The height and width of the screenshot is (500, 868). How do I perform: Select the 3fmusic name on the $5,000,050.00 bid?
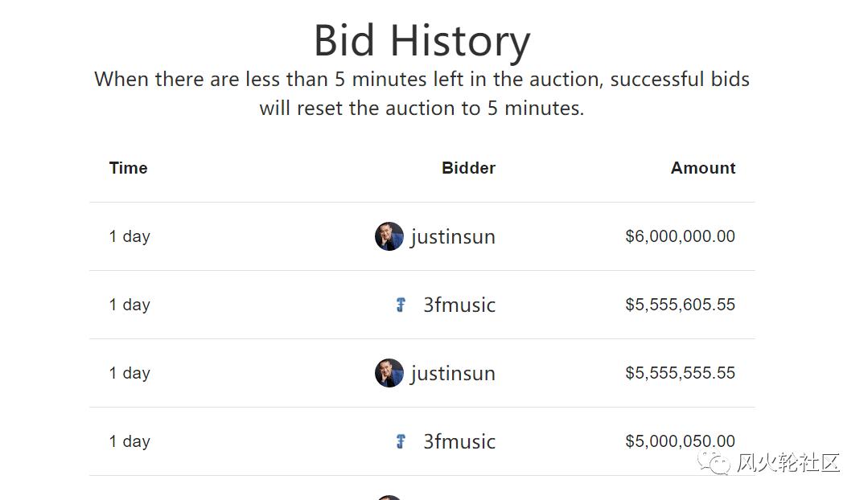pyautogui.click(x=459, y=442)
